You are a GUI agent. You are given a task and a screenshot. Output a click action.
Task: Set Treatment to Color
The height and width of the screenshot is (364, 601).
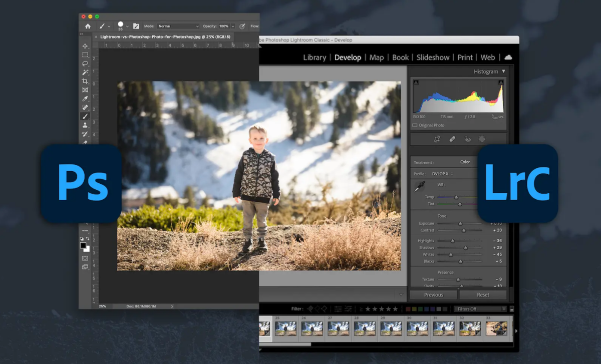pyautogui.click(x=465, y=162)
